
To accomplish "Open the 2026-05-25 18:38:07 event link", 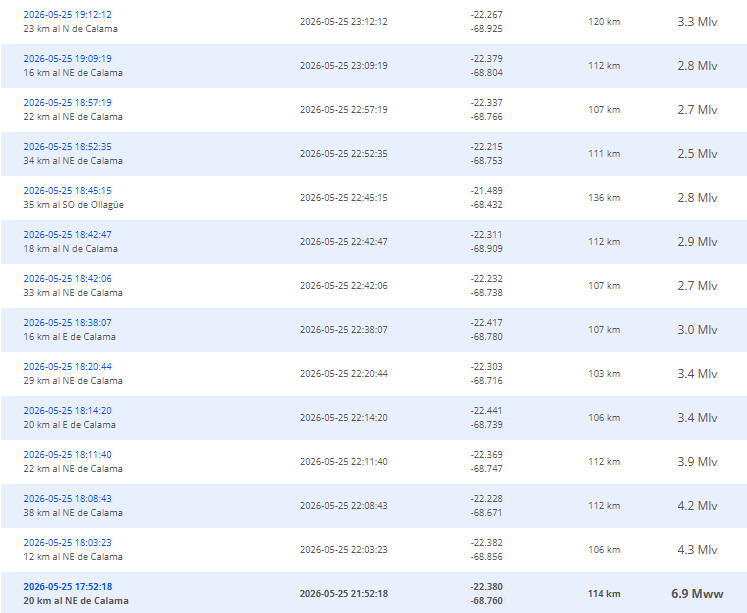I will coord(67,323).
